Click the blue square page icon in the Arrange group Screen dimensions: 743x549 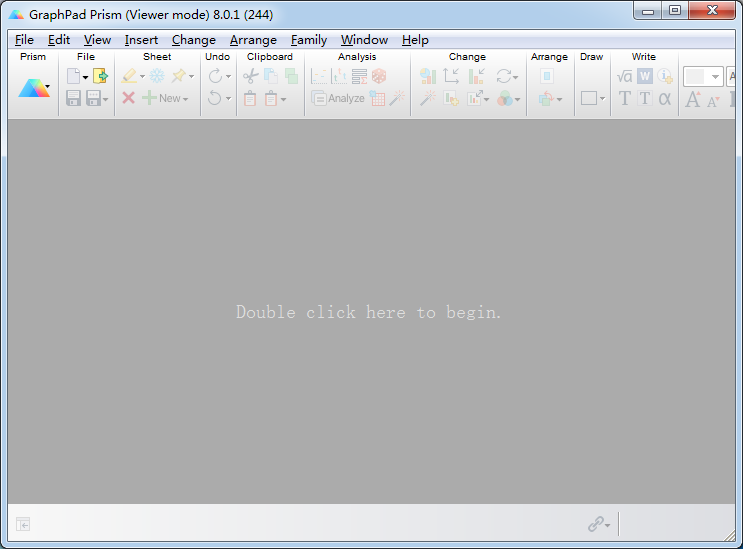coord(547,76)
